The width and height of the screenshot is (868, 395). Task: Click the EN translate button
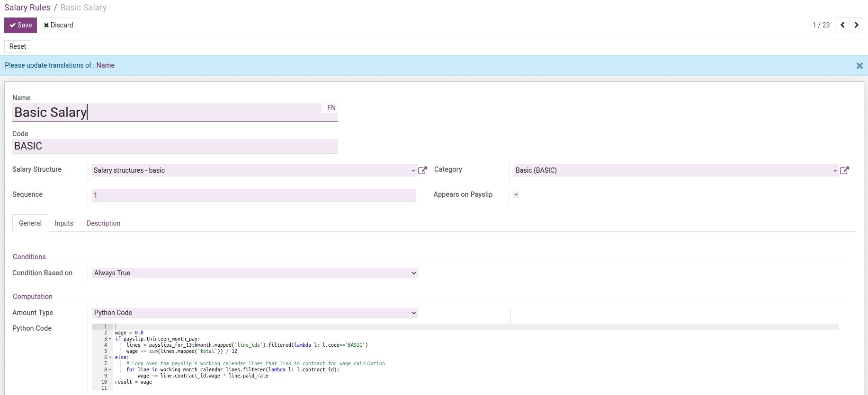pos(331,108)
